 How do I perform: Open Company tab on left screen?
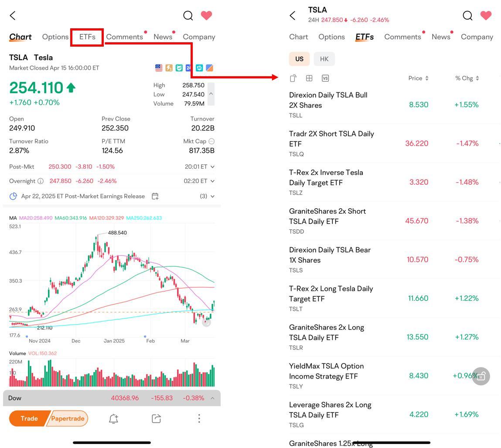[x=199, y=37]
